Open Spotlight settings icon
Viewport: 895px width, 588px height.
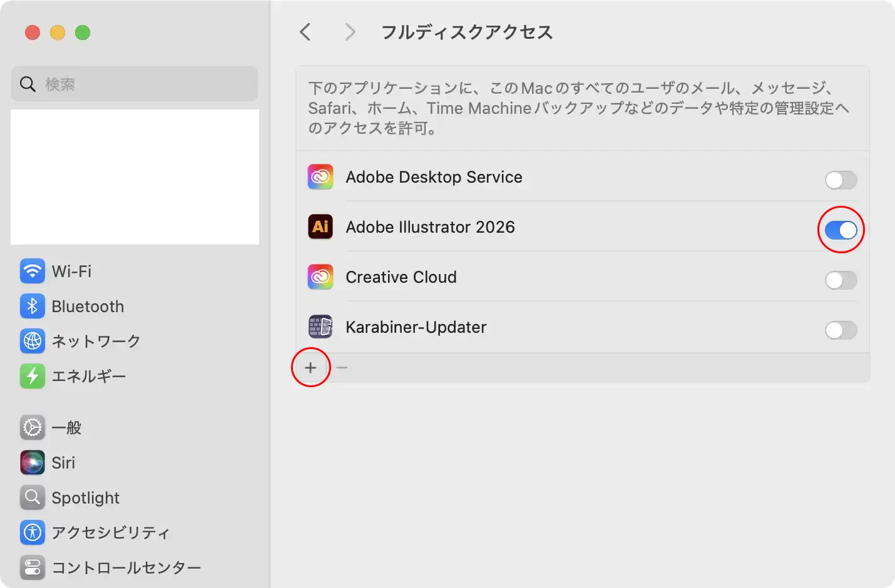tap(33, 498)
